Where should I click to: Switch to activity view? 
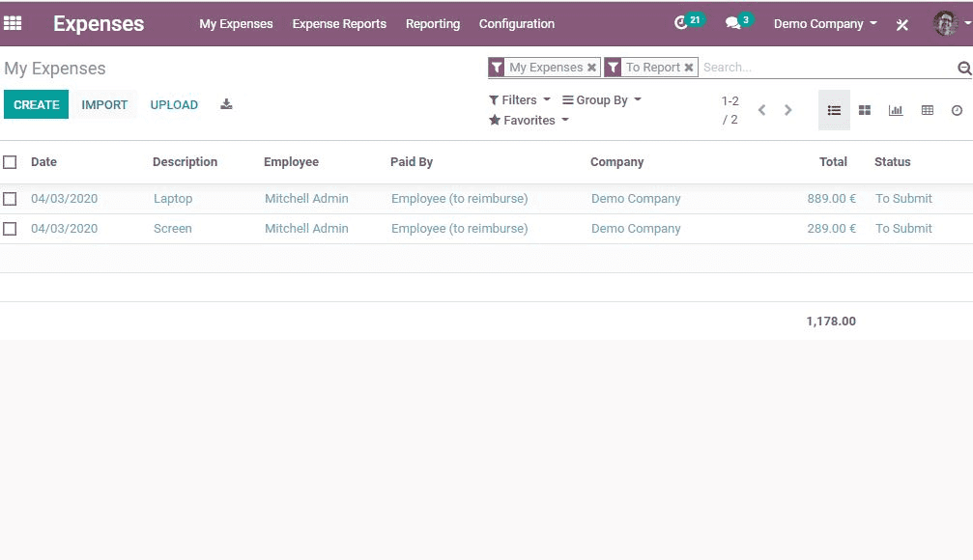click(957, 110)
